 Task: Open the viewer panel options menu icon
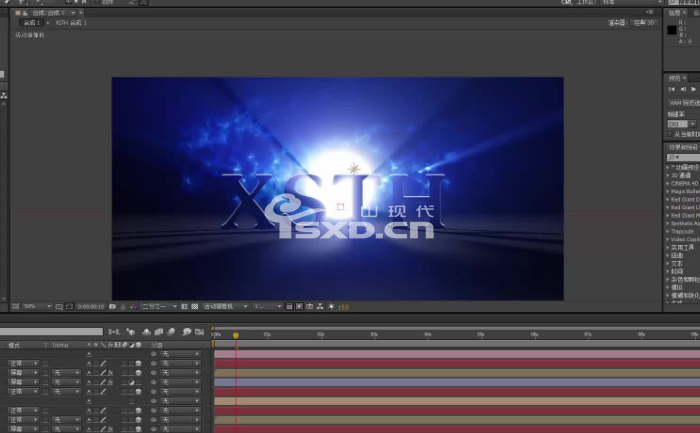pyautogui.click(x=650, y=12)
